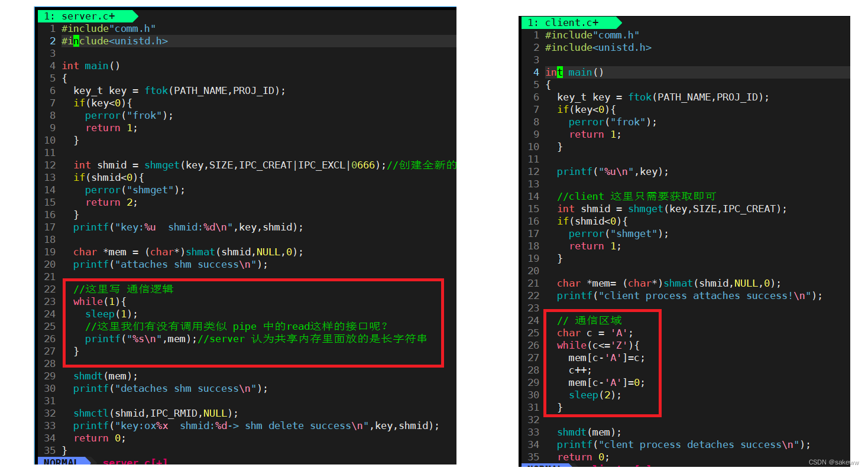Click 'if(key<0){' in client.c
The height and width of the screenshot is (471, 868).
[x=587, y=109]
